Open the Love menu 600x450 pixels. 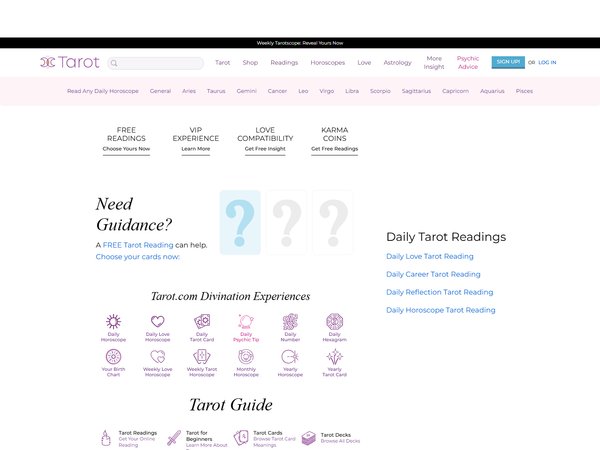pyautogui.click(x=364, y=62)
